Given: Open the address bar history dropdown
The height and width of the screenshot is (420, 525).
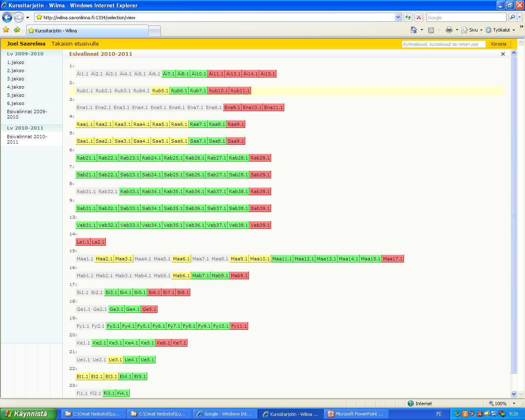Looking at the screenshot, I should (398, 17).
